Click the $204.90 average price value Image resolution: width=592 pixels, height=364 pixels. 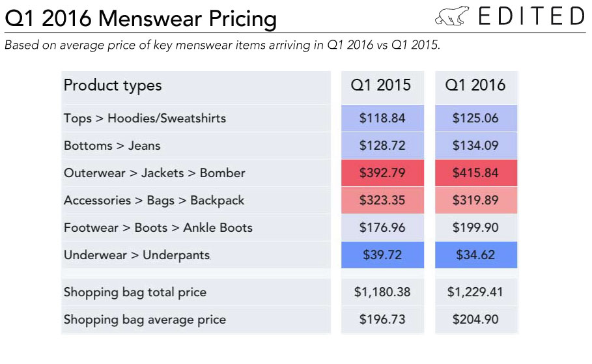coord(476,320)
